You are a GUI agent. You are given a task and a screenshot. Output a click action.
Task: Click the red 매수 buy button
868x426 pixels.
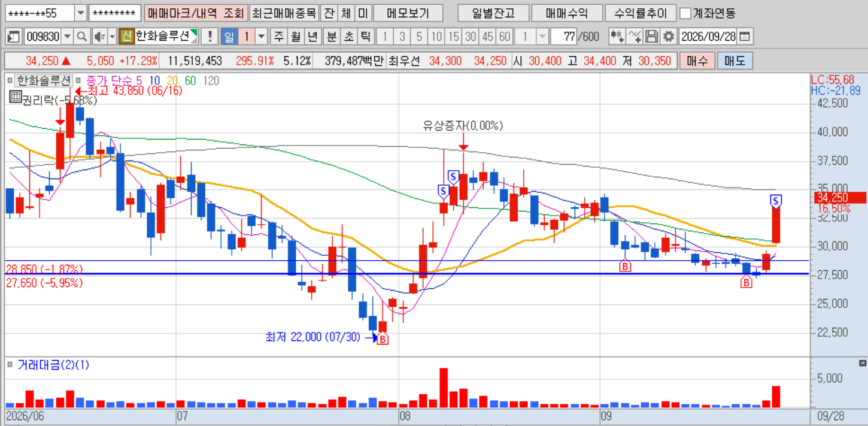697,61
